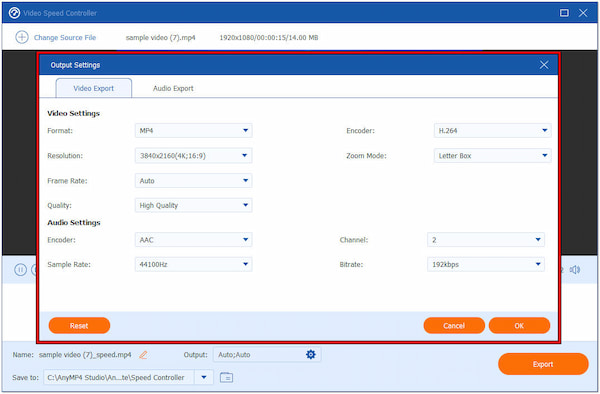The height and width of the screenshot is (394, 600).
Task: Close the Output Settings dialog
Action: 544,65
